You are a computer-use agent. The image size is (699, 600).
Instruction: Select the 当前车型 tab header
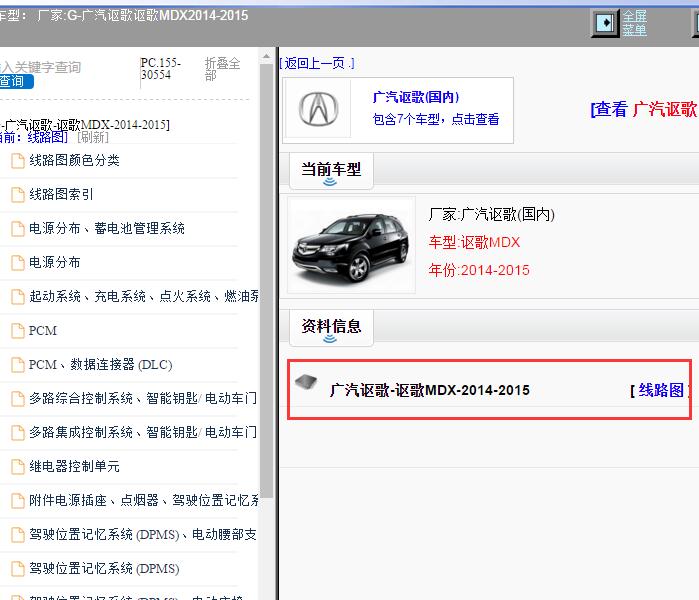pos(331,171)
